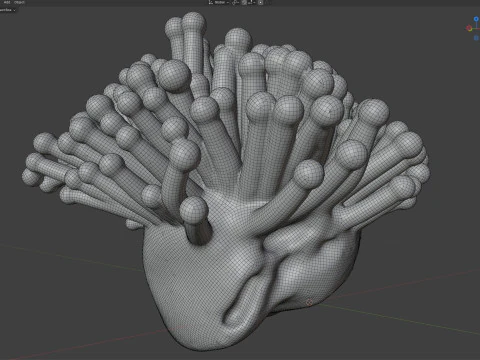Open the Add menu in the viewport header
The image size is (480, 360).
tap(7, 2)
